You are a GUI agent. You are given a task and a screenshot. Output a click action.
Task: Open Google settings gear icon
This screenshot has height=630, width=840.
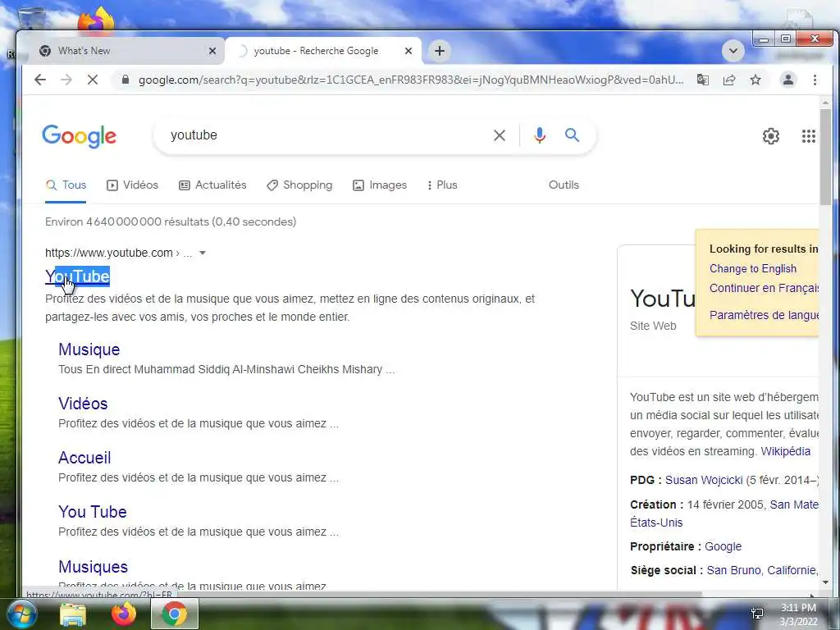point(771,136)
